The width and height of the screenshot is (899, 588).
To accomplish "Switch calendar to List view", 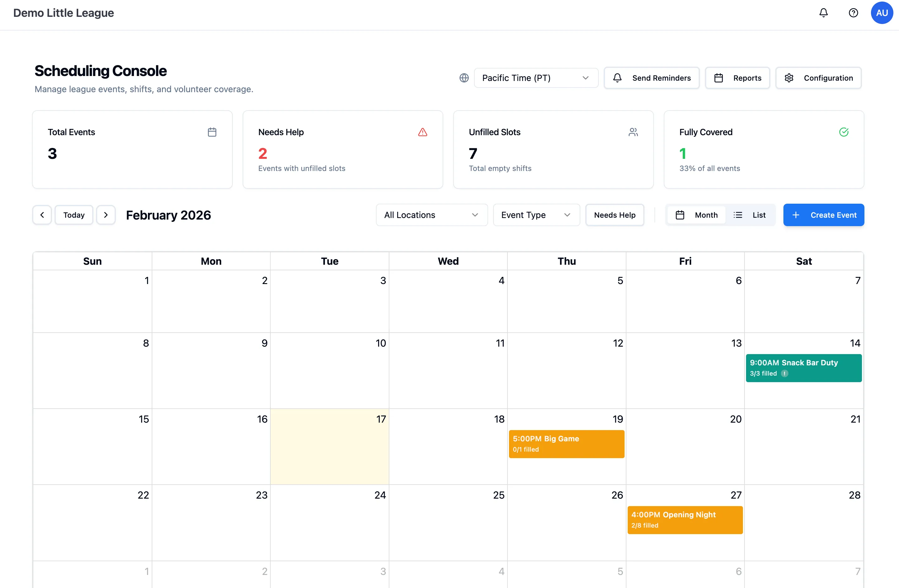I will pos(751,215).
